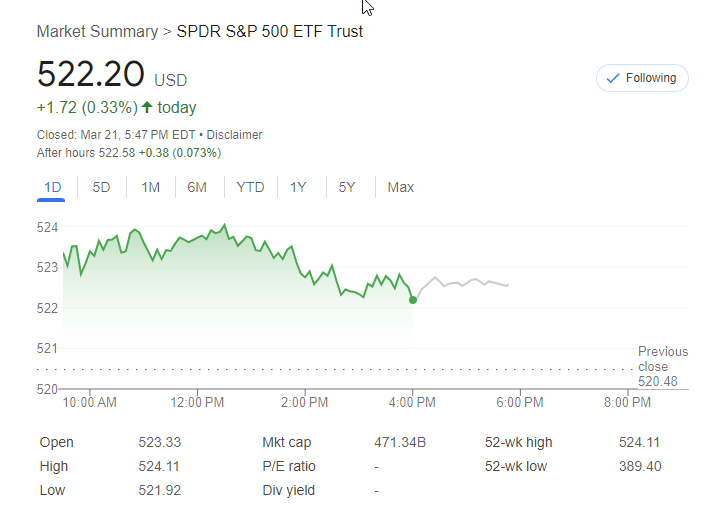Image resolution: width=708 pixels, height=508 pixels.
Task: Click the 12:00 PM axis label
Action: [x=197, y=402]
